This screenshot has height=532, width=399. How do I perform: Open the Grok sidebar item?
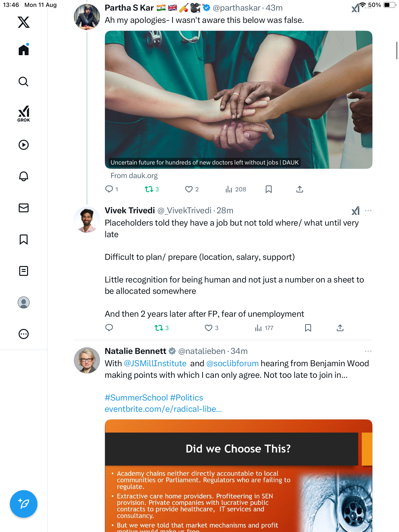[x=24, y=114]
